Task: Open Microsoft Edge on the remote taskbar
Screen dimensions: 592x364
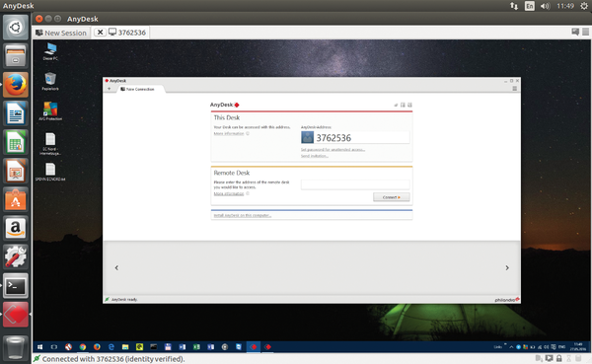Action: click(111, 346)
